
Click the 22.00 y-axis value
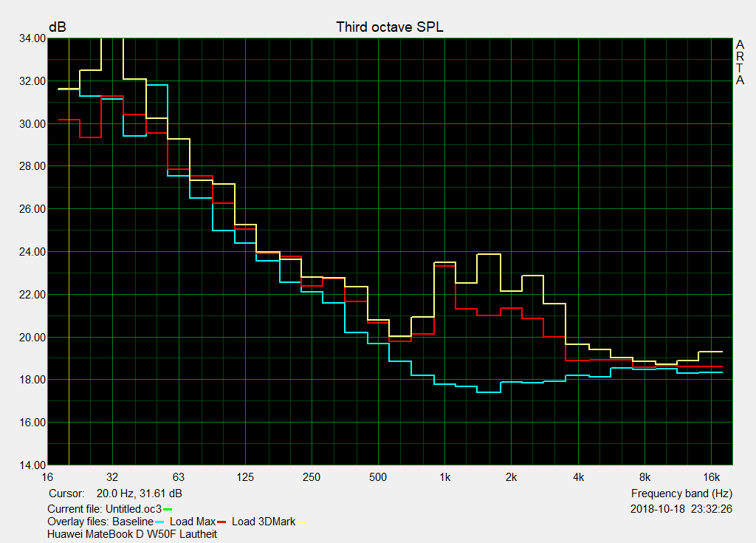(32, 295)
